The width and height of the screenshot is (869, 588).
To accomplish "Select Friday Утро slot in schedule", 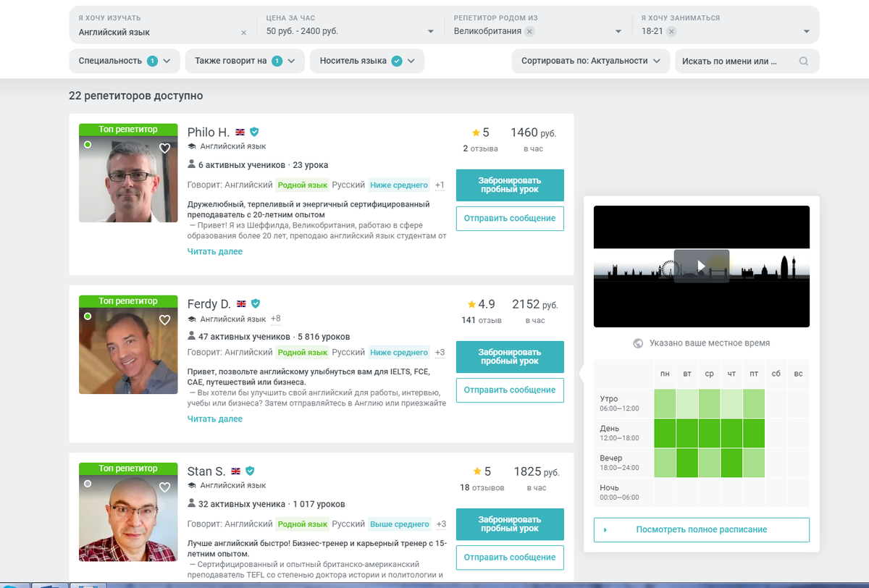I will pos(754,403).
